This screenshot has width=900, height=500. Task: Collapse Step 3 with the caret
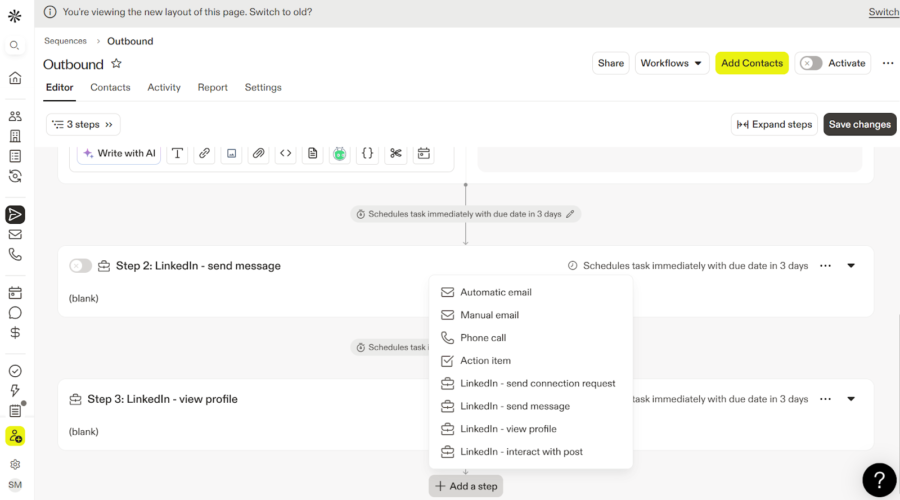851,399
